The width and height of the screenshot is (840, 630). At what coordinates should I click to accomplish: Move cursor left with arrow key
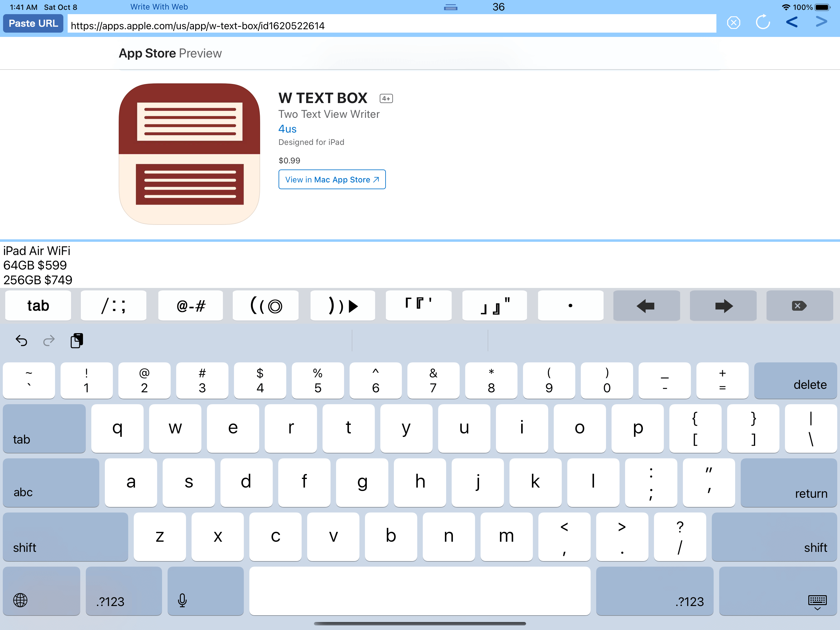pyautogui.click(x=646, y=305)
